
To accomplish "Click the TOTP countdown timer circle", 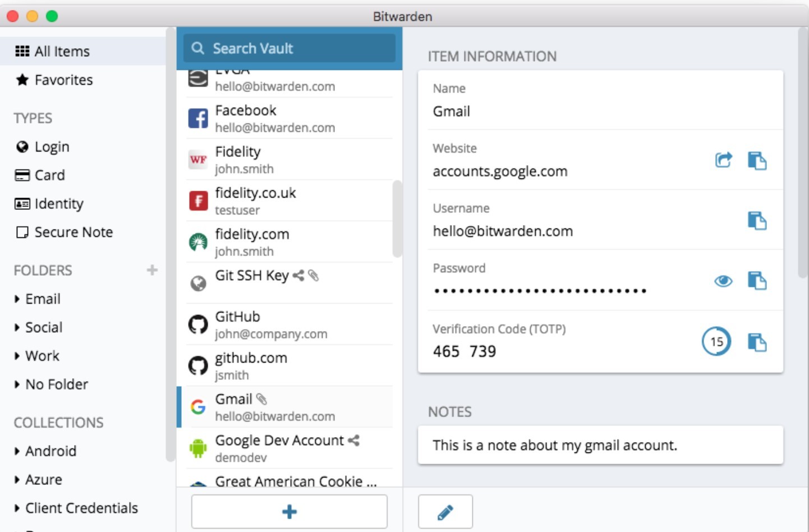I will click(716, 341).
